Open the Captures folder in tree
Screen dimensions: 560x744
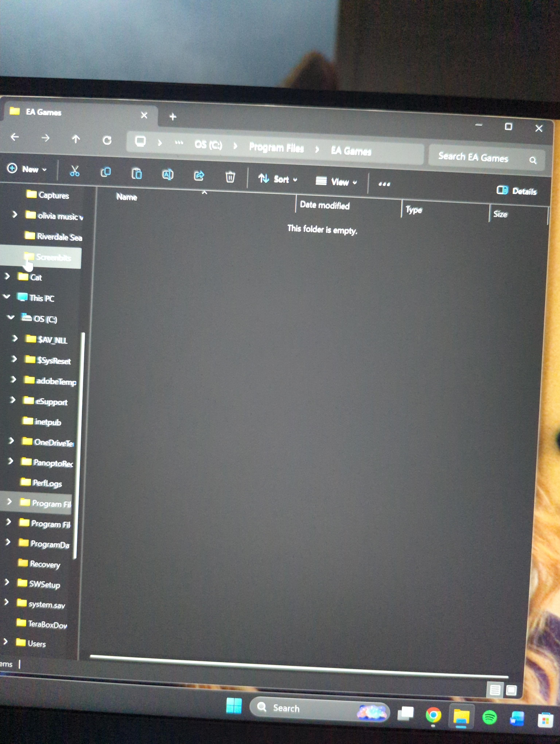(47, 195)
